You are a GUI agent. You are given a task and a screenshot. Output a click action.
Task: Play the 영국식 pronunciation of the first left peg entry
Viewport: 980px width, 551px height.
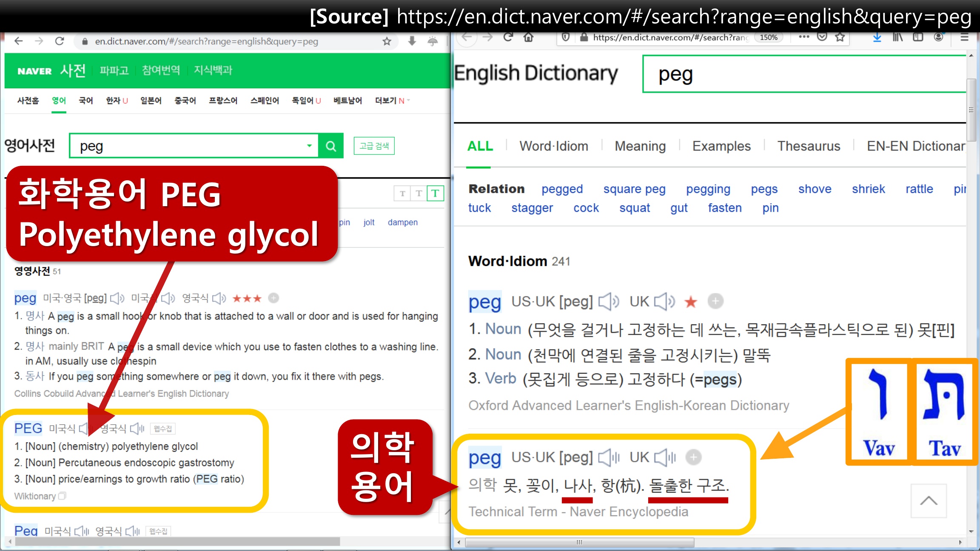tap(219, 298)
